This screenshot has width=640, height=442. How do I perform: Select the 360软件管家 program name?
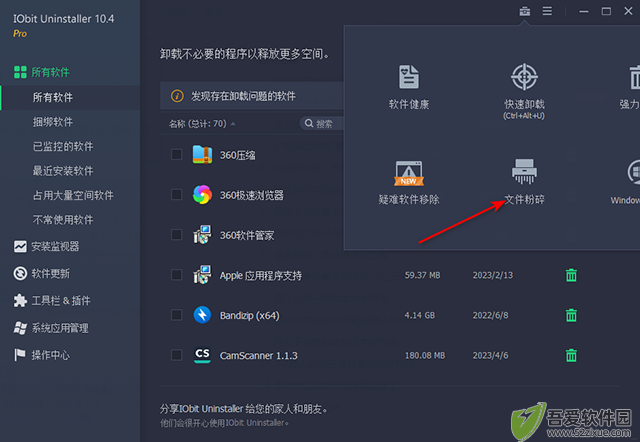pos(247,235)
